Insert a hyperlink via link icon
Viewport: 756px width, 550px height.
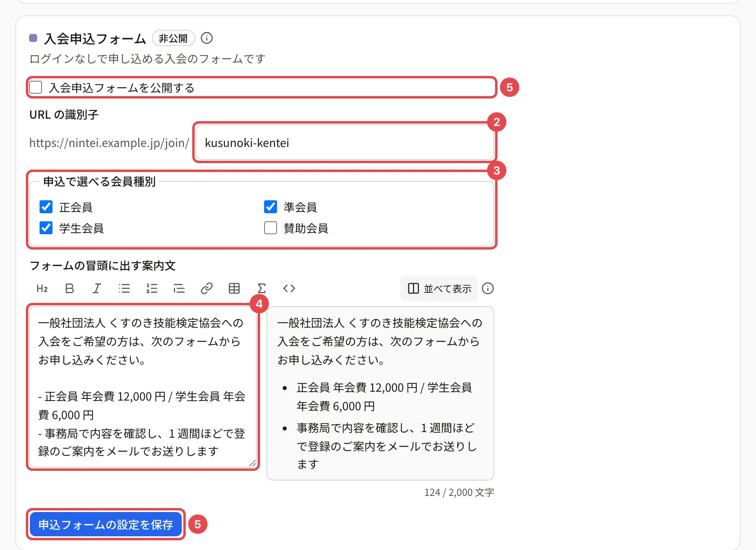(207, 288)
